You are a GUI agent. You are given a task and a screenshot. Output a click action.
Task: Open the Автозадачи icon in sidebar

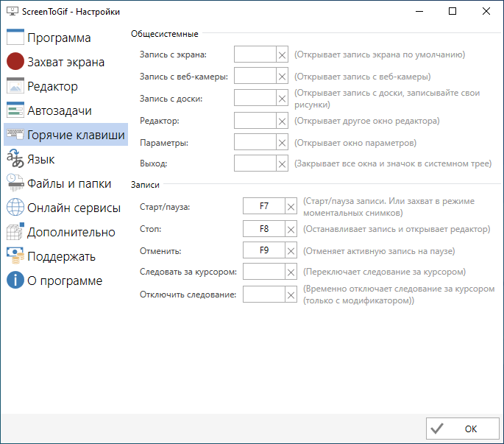point(15,110)
